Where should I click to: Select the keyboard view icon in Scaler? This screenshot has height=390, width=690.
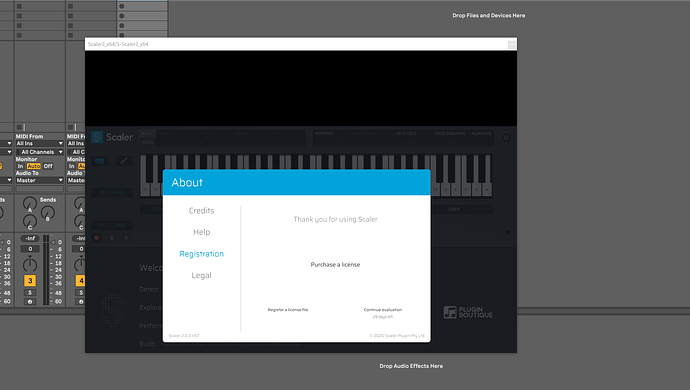[100, 161]
